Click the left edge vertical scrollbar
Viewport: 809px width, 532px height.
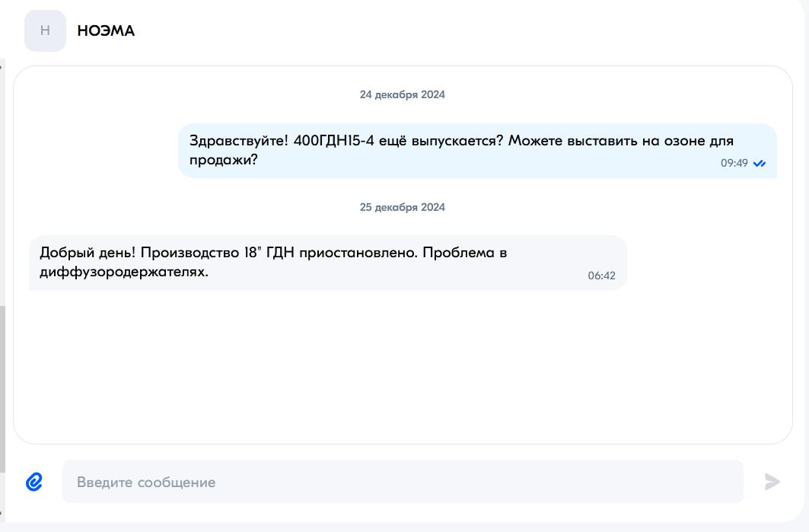coord(2,389)
